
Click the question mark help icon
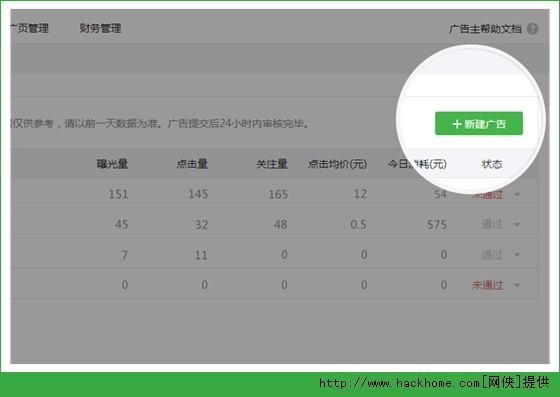pos(532,29)
